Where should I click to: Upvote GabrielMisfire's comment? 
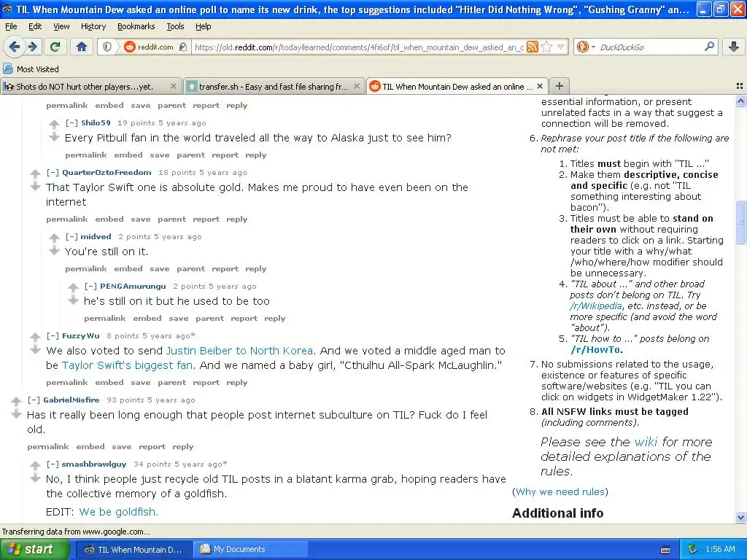16,401
